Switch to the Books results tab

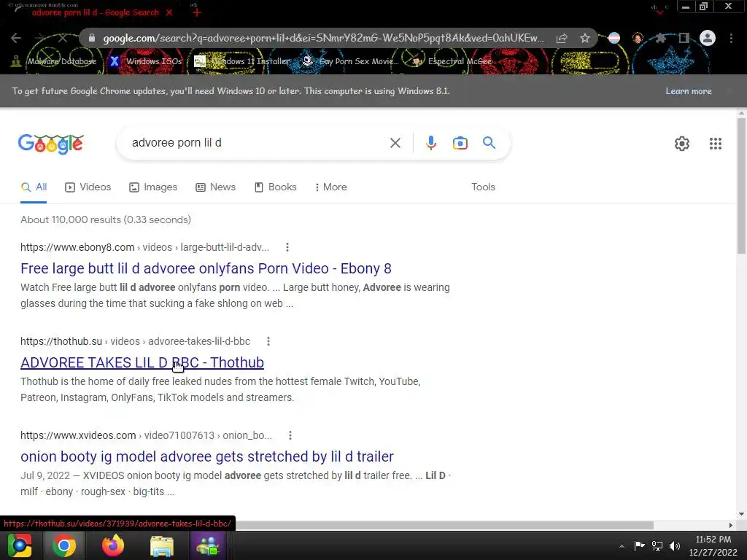click(x=275, y=187)
